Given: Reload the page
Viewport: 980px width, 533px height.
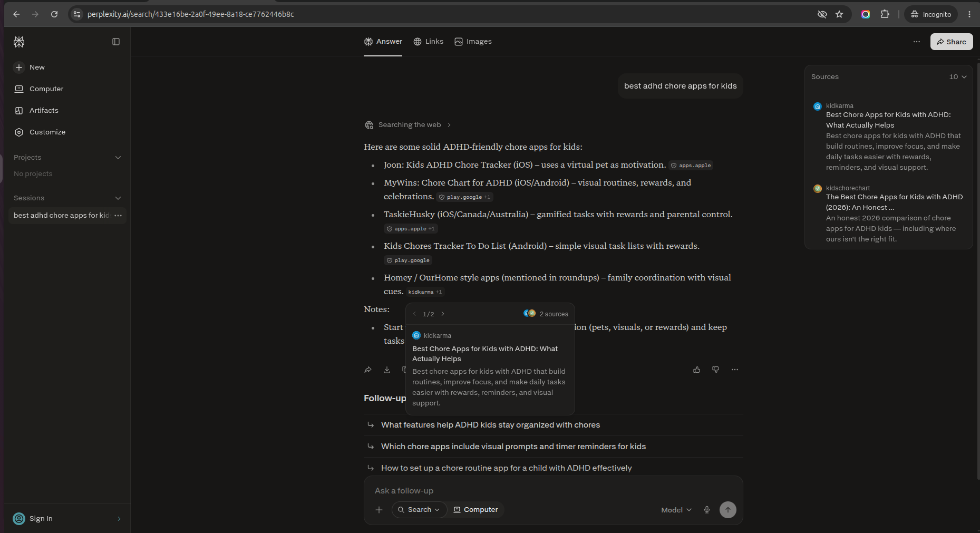Looking at the screenshot, I should (54, 14).
